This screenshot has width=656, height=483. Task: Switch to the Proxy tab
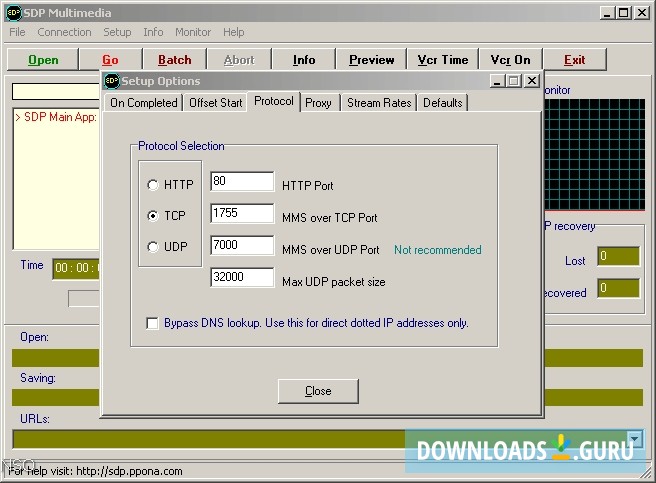[x=318, y=103]
